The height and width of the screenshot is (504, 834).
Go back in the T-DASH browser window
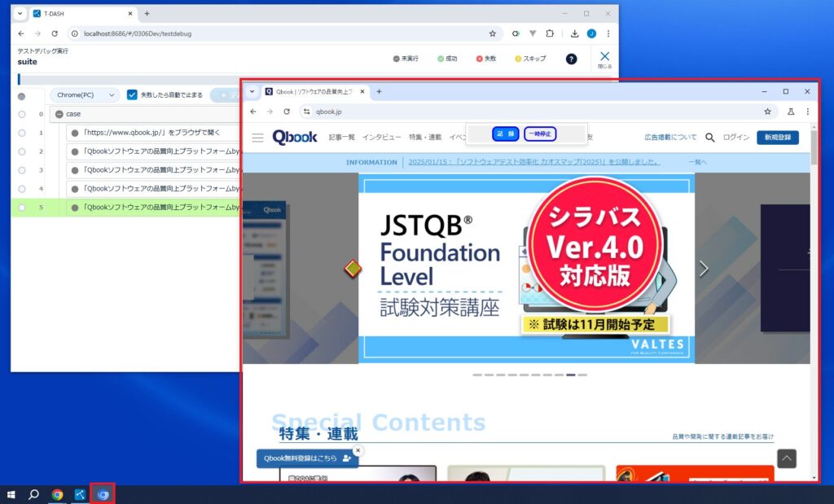(x=21, y=33)
